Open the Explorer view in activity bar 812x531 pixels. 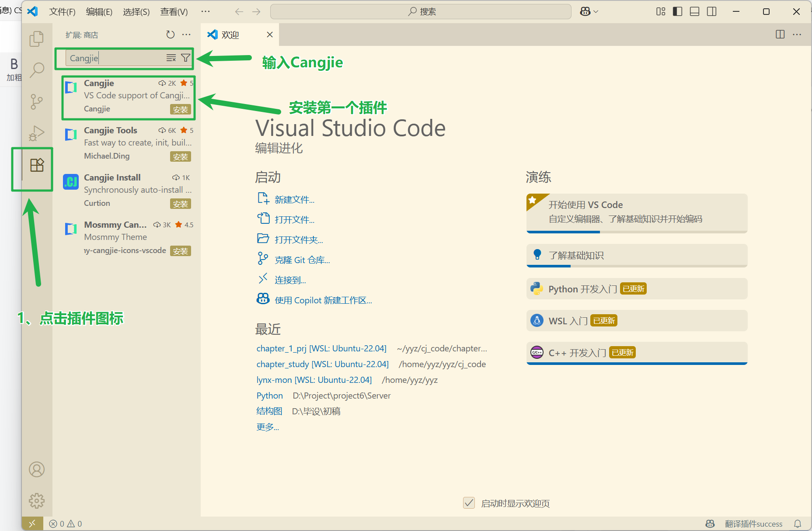pos(37,39)
